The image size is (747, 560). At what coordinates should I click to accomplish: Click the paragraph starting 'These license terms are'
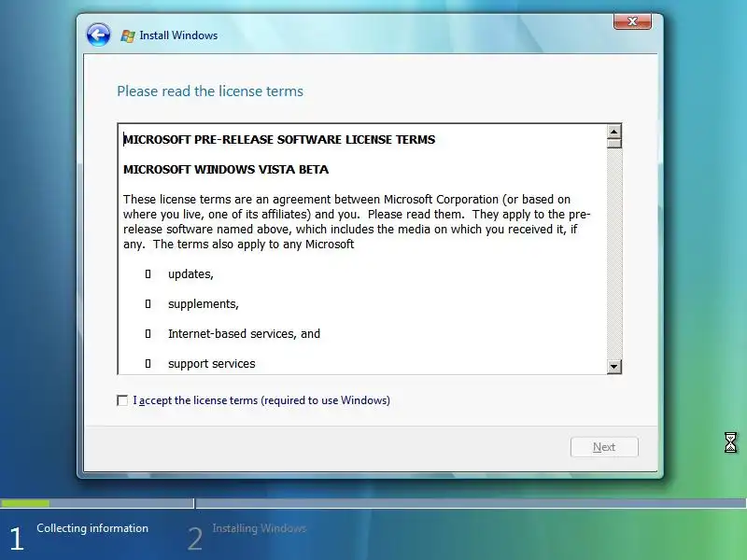coord(357,221)
